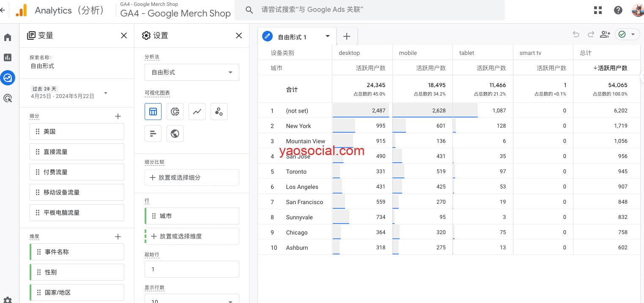Open the Advertising section in left sidebar
The height and width of the screenshot is (303, 644).
click(x=8, y=98)
